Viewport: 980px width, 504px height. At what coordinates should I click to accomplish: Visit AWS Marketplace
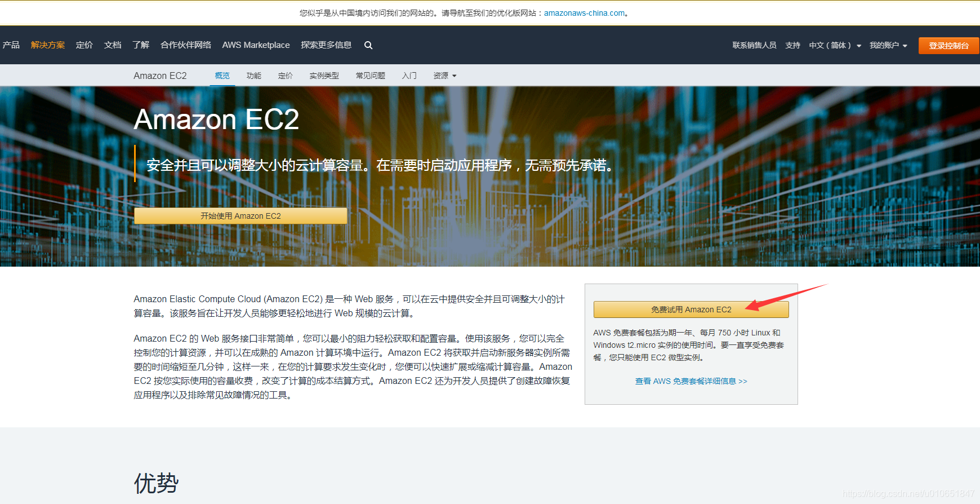click(256, 45)
